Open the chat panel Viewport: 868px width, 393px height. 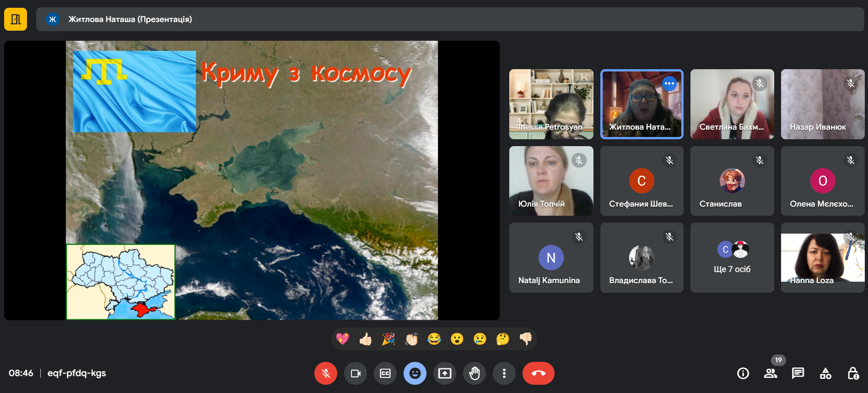point(798,373)
